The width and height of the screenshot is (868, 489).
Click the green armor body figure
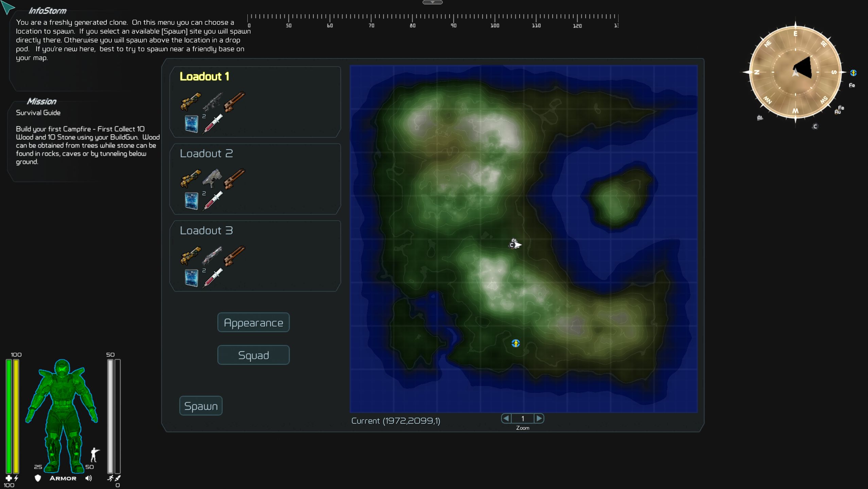(62, 416)
